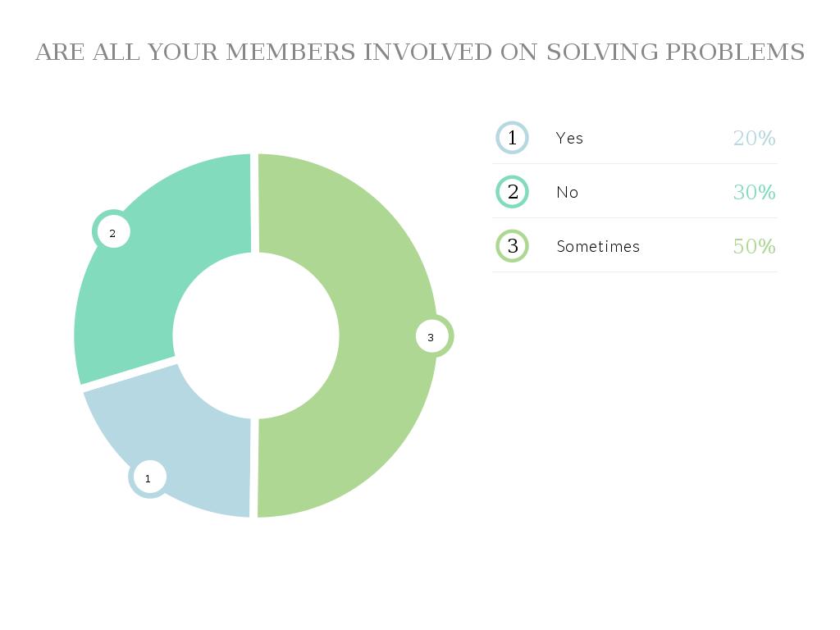Select marker 2 on the donut chart
The width and height of the screenshot is (840, 630).
112,233
